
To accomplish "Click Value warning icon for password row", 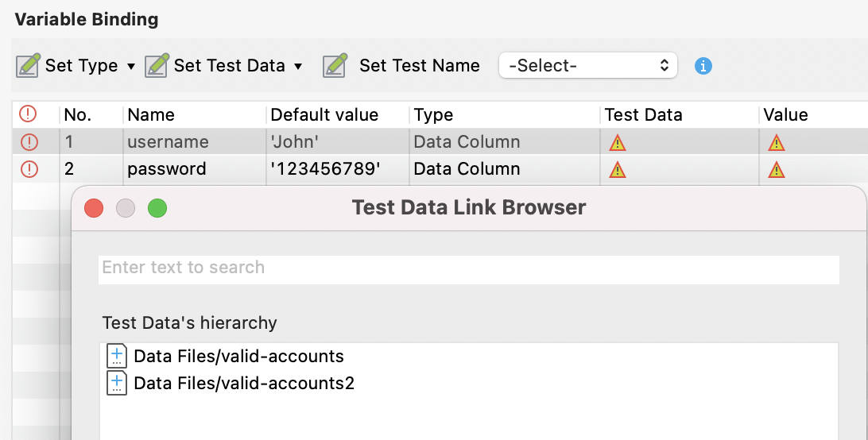I will pyautogui.click(x=777, y=169).
